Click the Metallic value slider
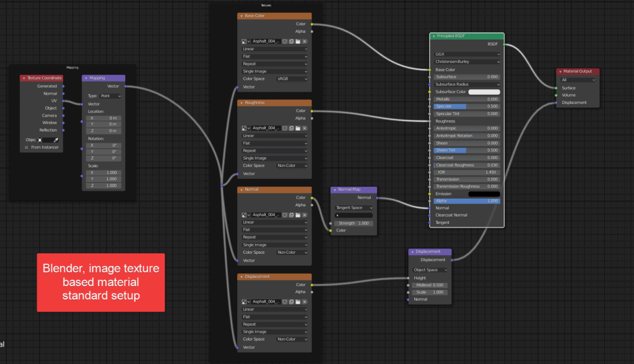This screenshot has height=364, width=634. pyautogui.click(x=467, y=100)
